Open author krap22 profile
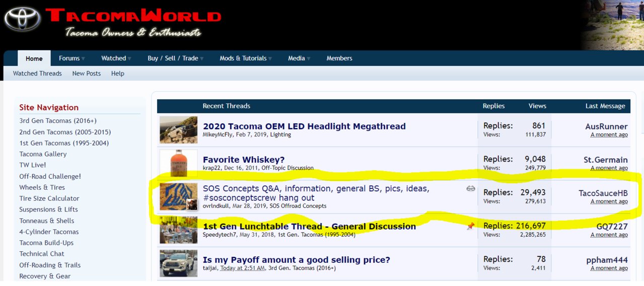 212,168
